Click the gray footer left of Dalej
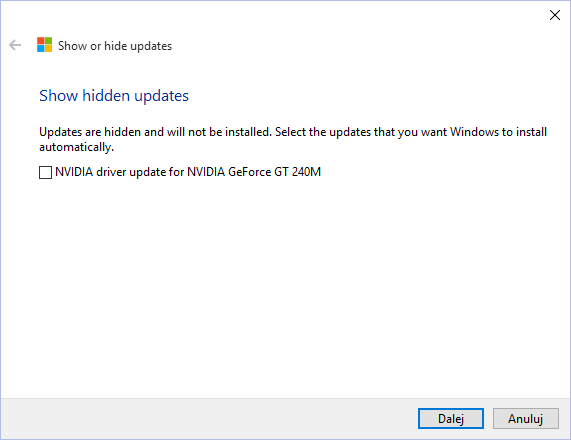 [x=208, y=419]
